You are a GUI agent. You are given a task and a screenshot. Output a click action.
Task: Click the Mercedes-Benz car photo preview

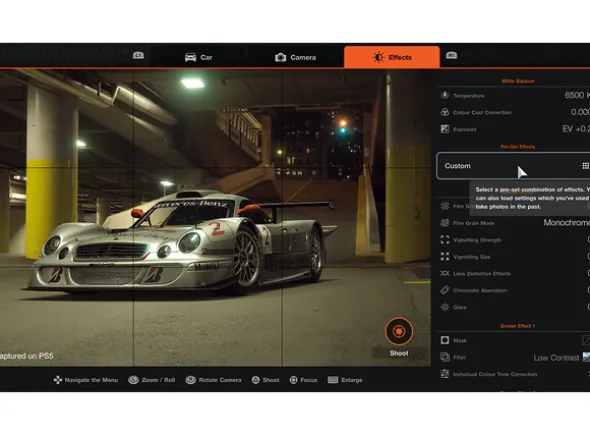(215, 217)
